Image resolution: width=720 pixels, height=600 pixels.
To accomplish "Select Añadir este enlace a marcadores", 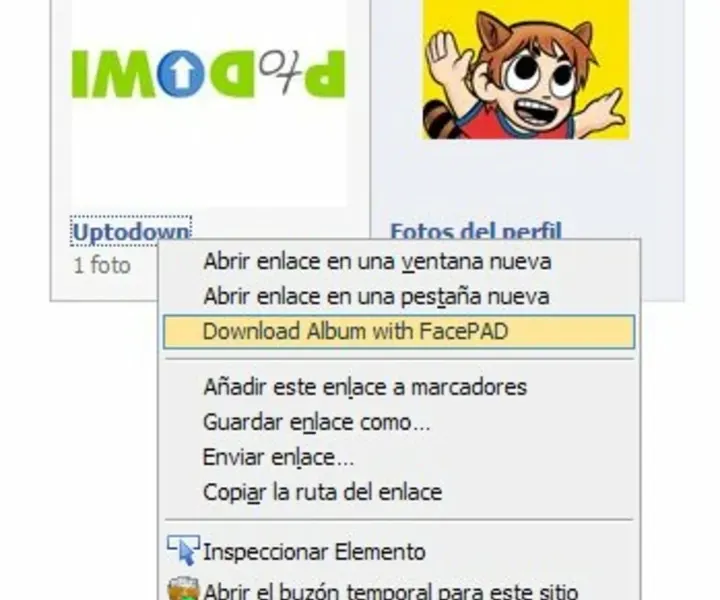I will pos(365,387).
